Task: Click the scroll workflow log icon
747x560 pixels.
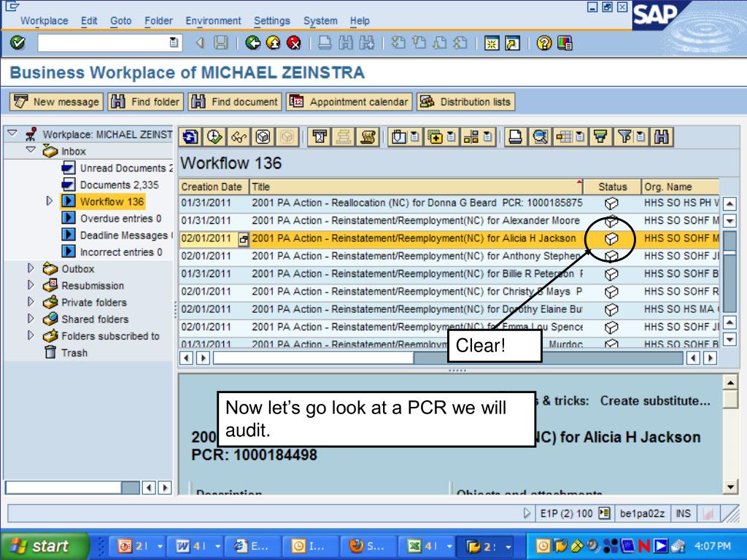Action: point(368,137)
